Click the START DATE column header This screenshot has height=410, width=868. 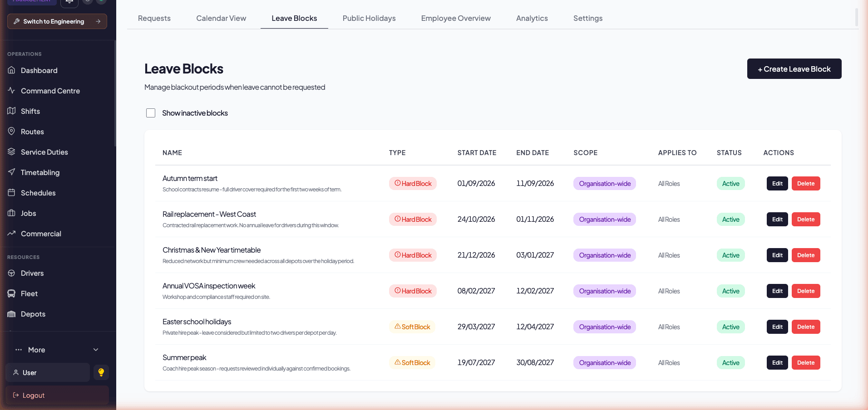tap(477, 153)
